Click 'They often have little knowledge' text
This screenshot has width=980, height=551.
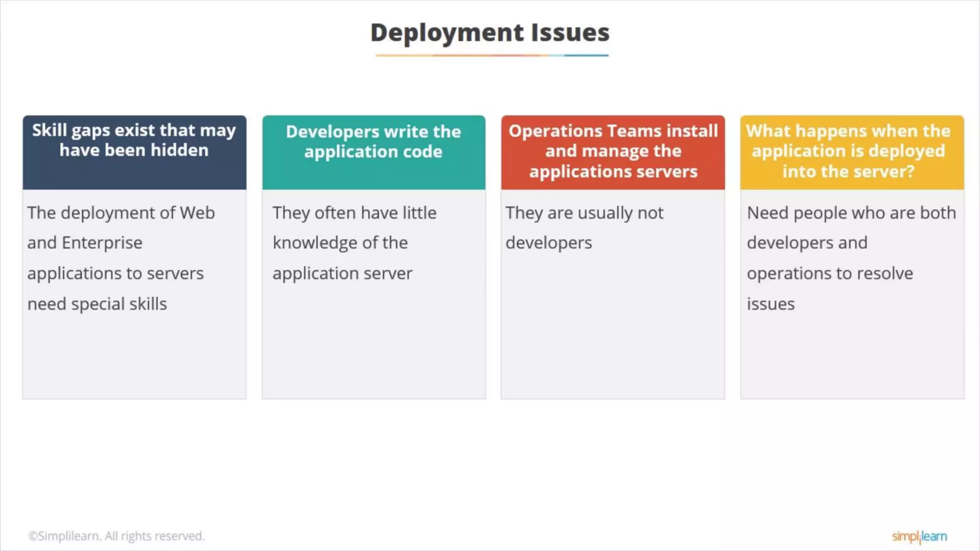354,213
